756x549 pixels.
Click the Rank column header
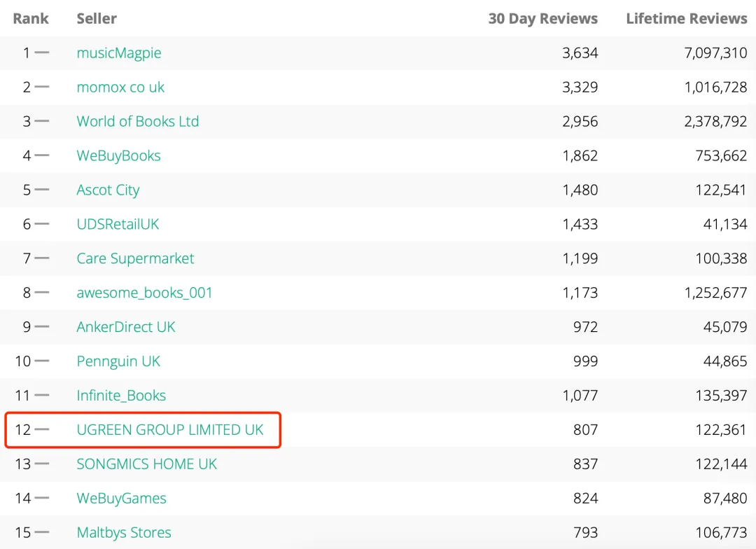pos(31,19)
